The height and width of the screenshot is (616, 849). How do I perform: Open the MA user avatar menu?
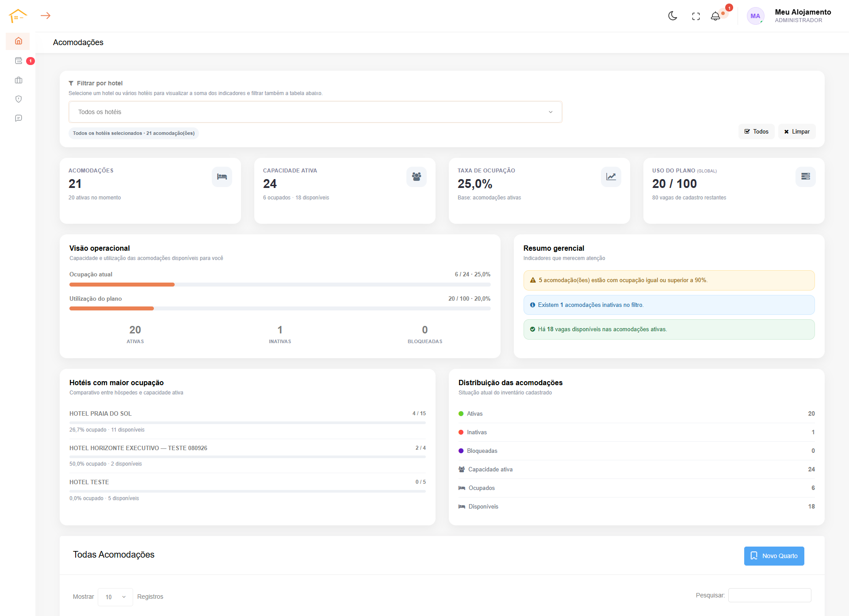point(755,16)
